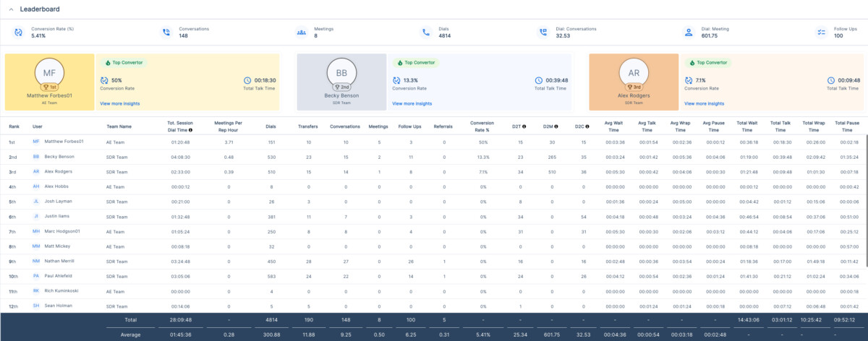Click the MF avatar on first place card

point(50,73)
